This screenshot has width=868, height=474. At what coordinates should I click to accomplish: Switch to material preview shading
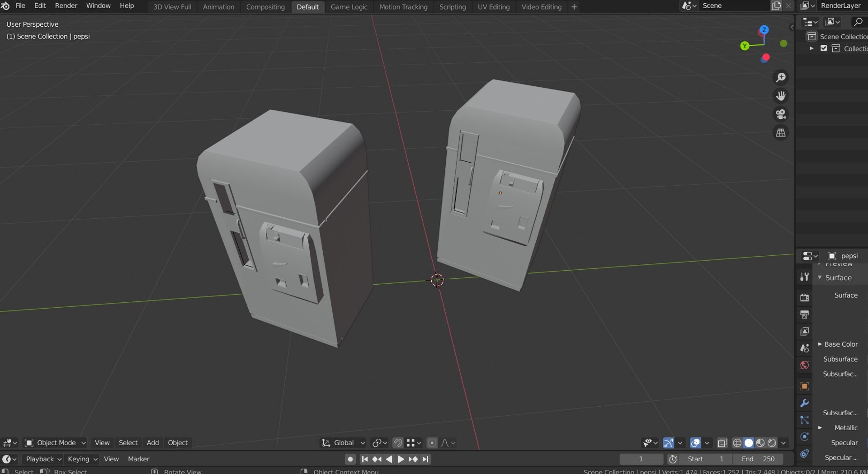[x=760, y=443]
